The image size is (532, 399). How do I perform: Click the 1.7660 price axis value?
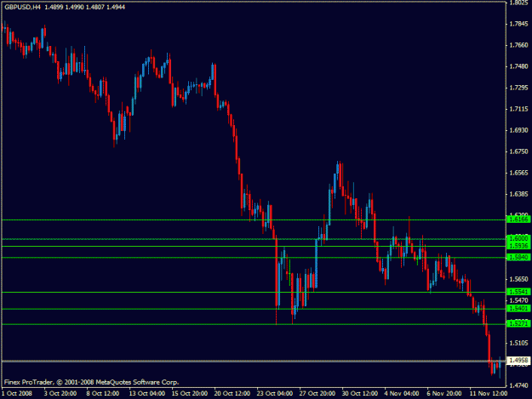click(519, 45)
